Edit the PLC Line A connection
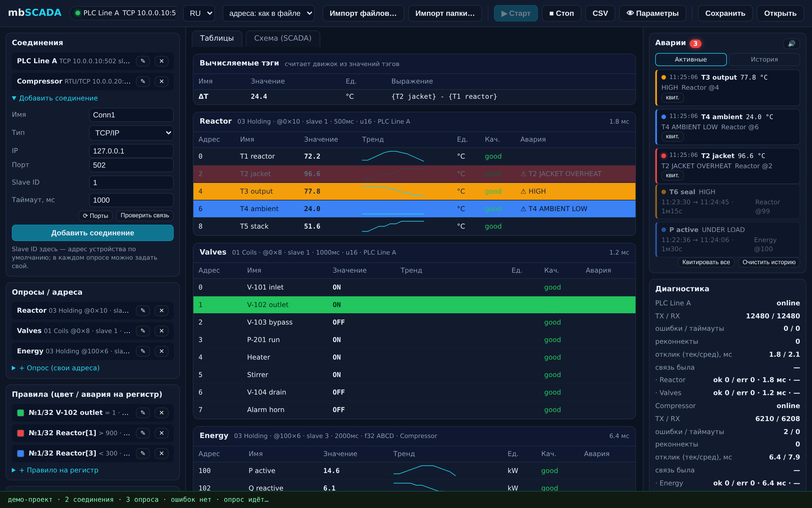The image size is (812, 508). tap(143, 61)
